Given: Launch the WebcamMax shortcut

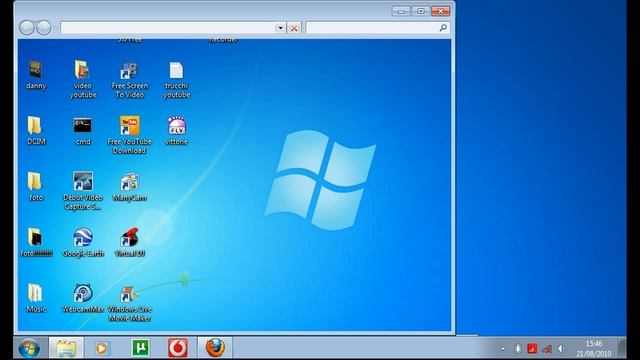Looking at the screenshot, I should point(82,298).
